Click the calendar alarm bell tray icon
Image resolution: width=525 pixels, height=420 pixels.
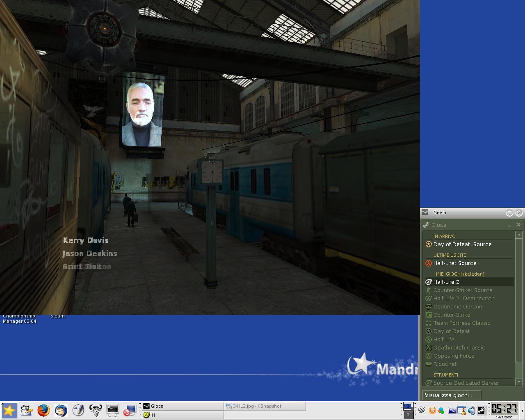point(462,410)
